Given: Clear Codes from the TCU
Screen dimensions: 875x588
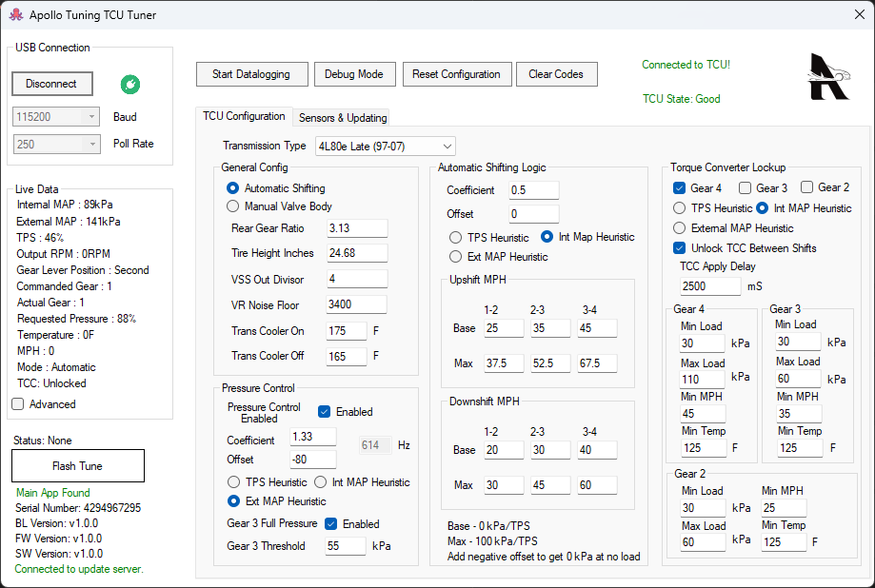Looking at the screenshot, I should click(x=556, y=74).
